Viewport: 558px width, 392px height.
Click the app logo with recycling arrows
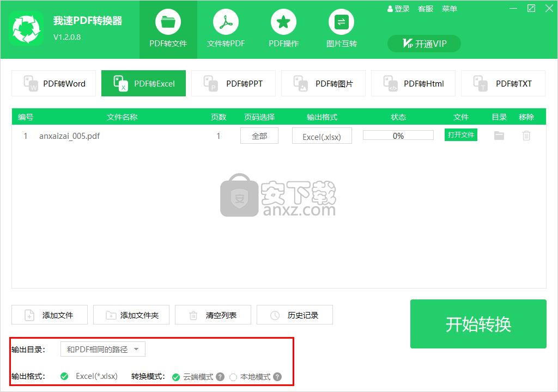tap(26, 28)
